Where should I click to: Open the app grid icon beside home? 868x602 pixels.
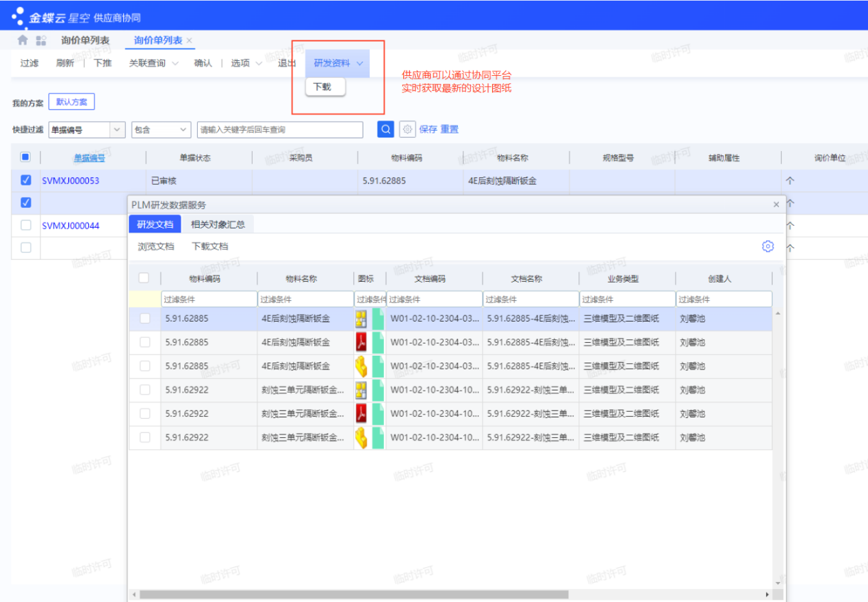tap(41, 40)
